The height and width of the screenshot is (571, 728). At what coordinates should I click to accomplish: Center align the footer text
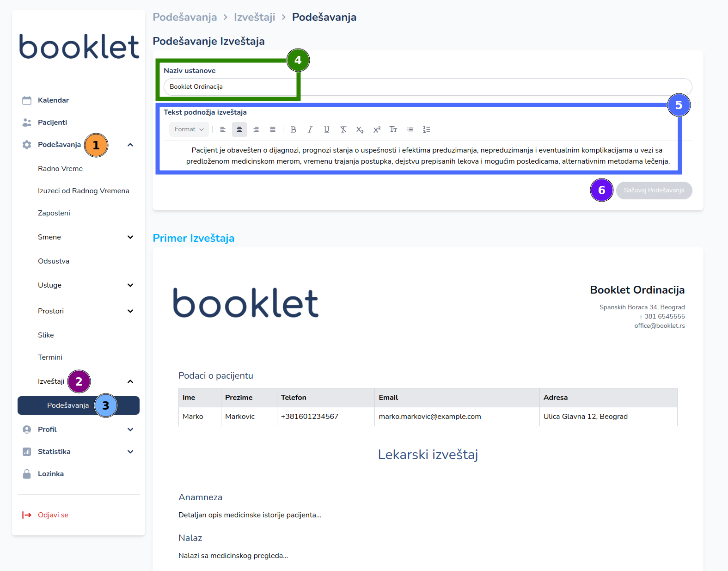click(239, 129)
